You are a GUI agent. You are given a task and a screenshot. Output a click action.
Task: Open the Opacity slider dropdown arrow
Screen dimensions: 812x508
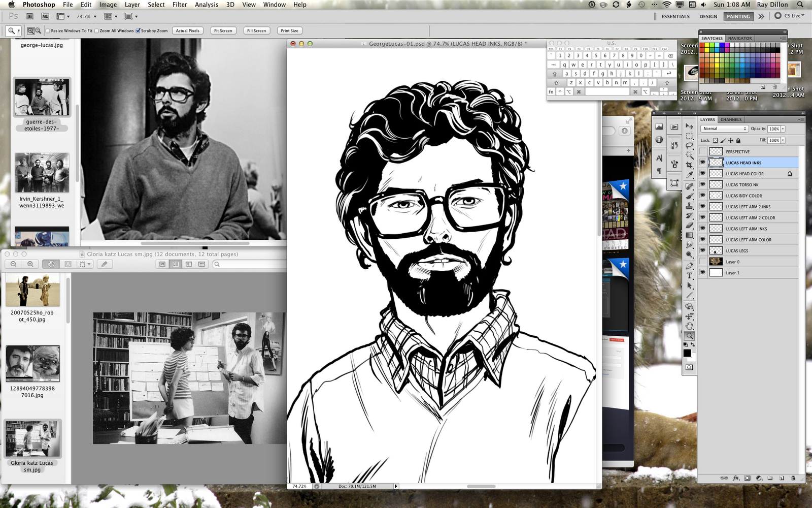(x=783, y=129)
